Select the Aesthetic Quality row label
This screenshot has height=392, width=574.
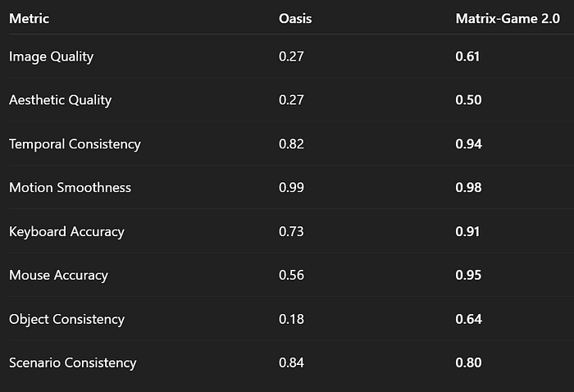click(61, 100)
